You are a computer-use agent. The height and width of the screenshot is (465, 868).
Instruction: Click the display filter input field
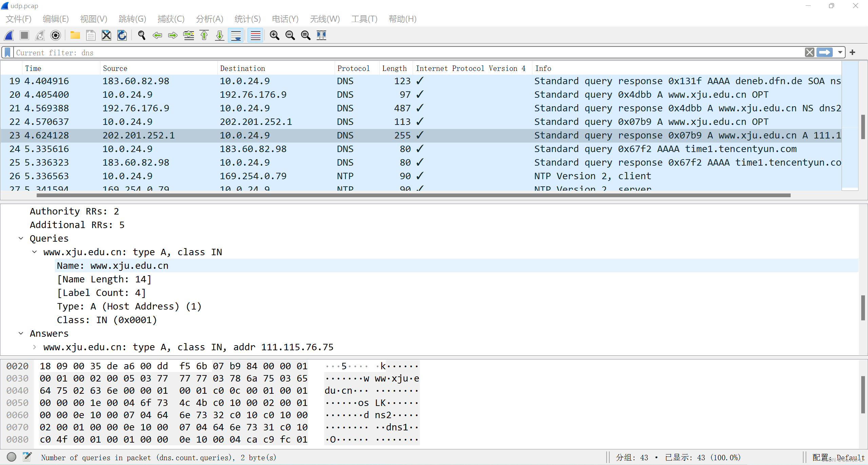click(407, 53)
